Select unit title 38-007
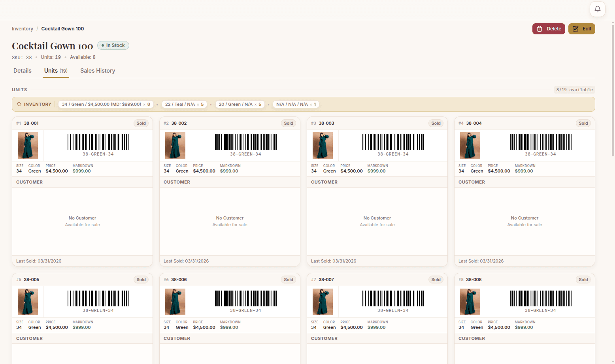The height and width of the screenshot is (364, 615). click(x=326, y=280)
